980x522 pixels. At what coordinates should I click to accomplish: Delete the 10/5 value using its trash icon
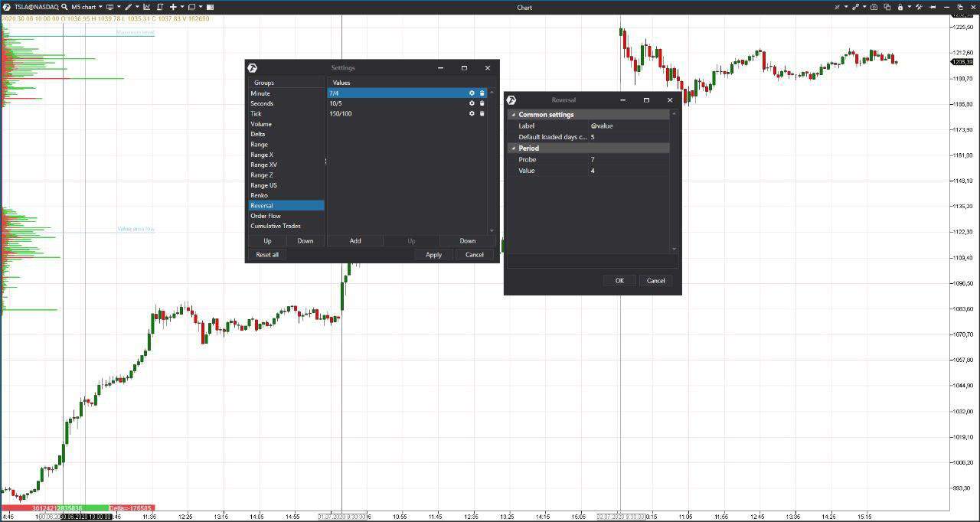tap(482, 103)
